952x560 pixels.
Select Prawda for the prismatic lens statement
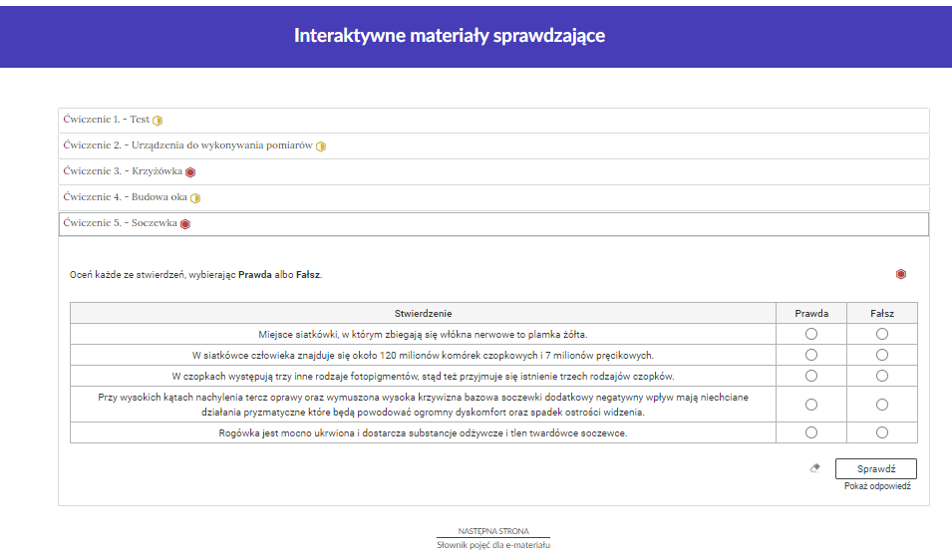click(810, 405)
